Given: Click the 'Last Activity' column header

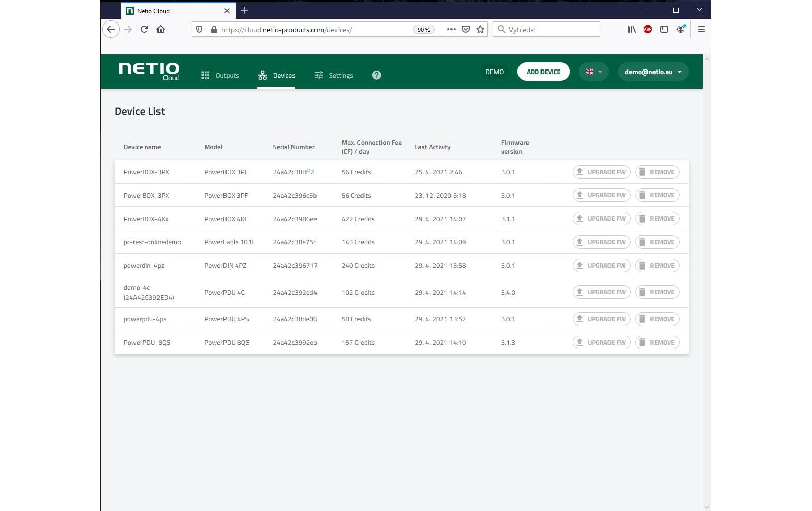Looking at the screenshot, I should (433, 147).
